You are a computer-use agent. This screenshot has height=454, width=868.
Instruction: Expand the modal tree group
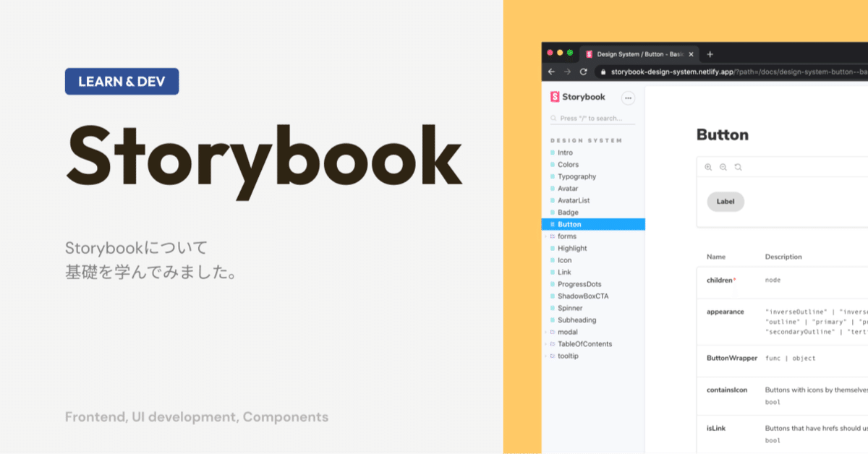point(546,333)
